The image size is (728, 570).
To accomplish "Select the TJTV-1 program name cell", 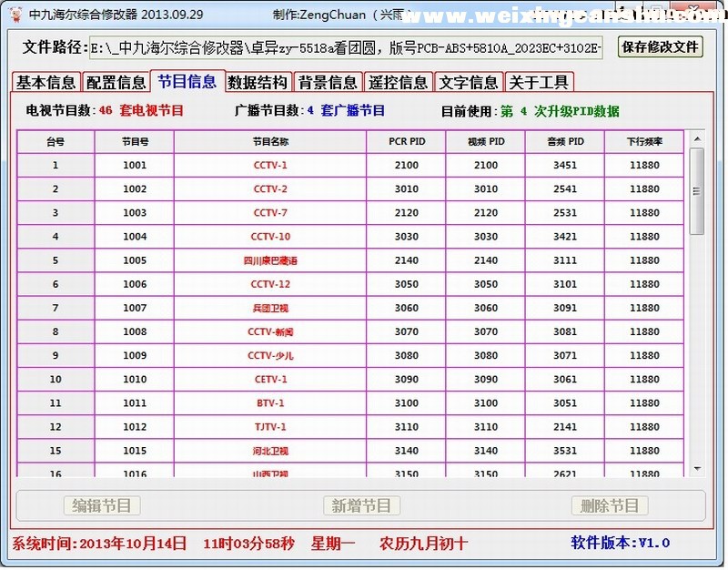I will (x=270, y=427).
